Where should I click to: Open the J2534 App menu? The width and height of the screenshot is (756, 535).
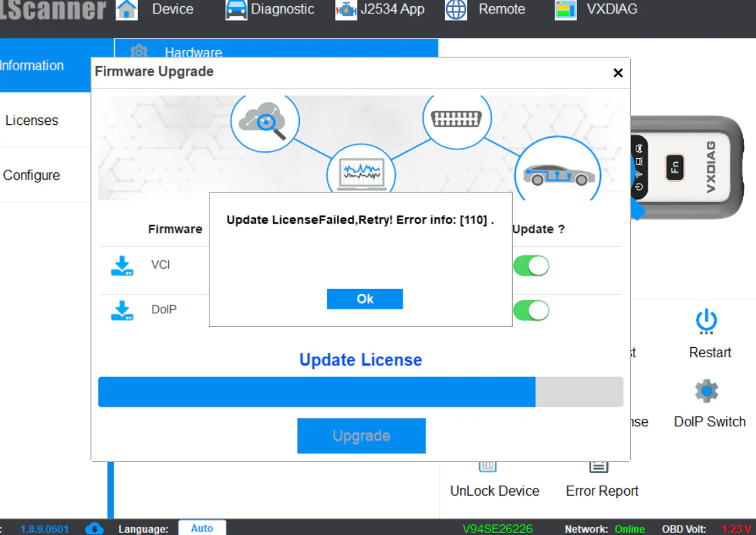tap(393, 9)
